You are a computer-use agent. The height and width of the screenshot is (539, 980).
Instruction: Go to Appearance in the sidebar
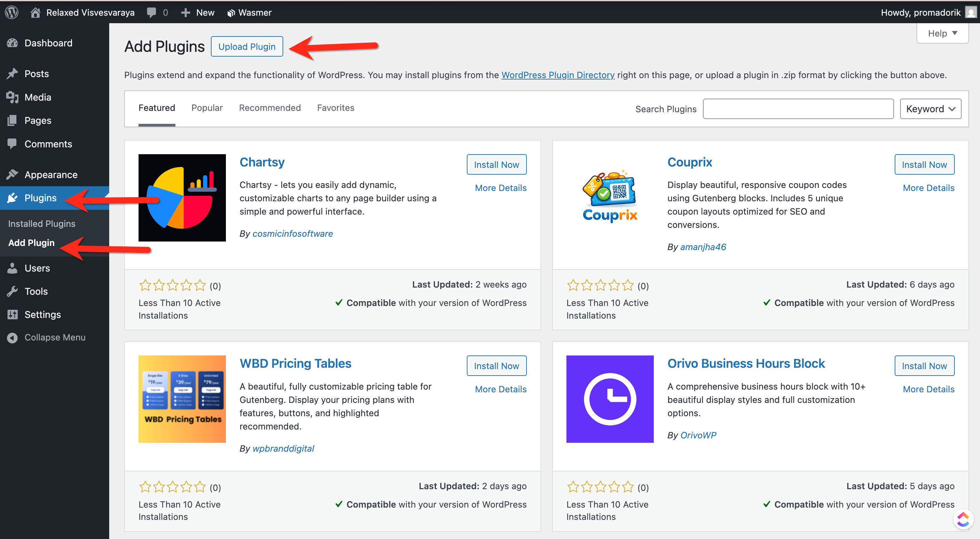pyautogui.click(x=51, y=175)
